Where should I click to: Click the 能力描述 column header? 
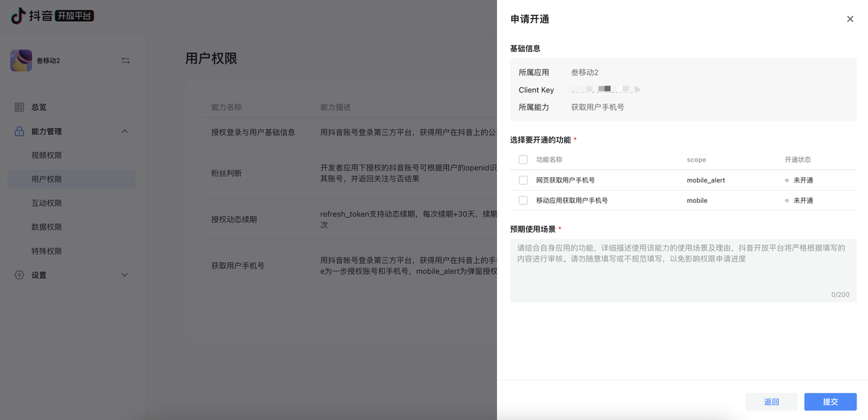pos(336,107)
